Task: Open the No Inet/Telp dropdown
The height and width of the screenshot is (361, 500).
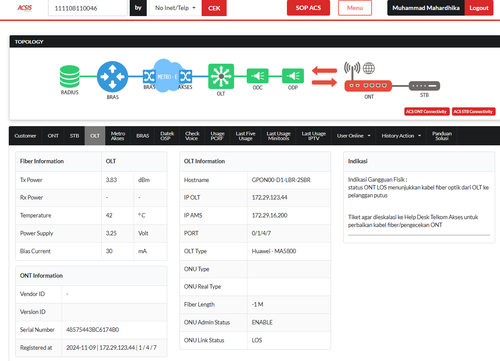Action: [x=175, y=8]
